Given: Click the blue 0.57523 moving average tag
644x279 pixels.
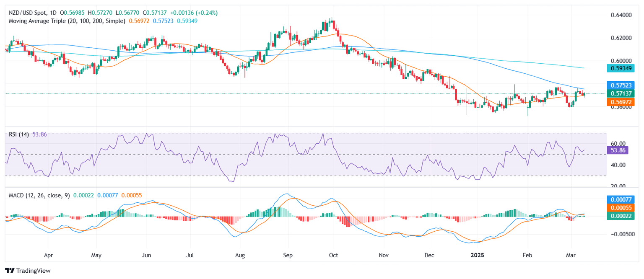Looking at the screenshot, I should [x=623, y=85].
